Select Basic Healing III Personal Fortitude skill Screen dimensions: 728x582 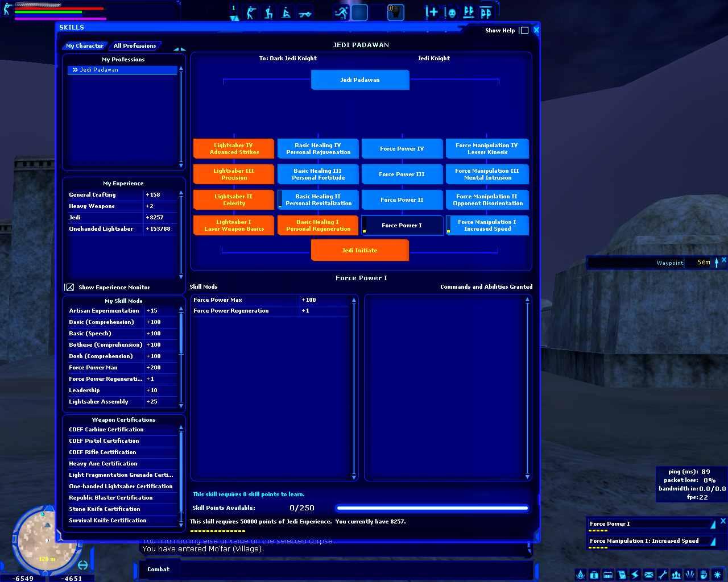[x=318, y=174]
